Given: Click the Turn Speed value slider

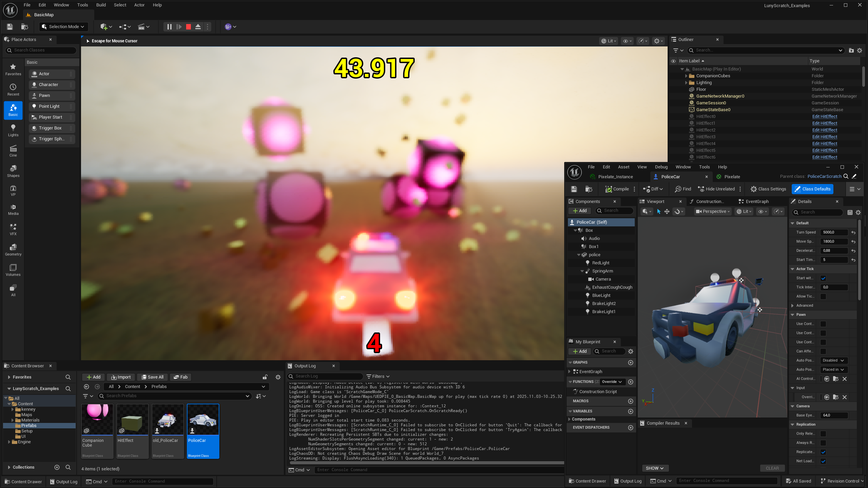Looking at the screenshot, I should [x=833, y=232].
